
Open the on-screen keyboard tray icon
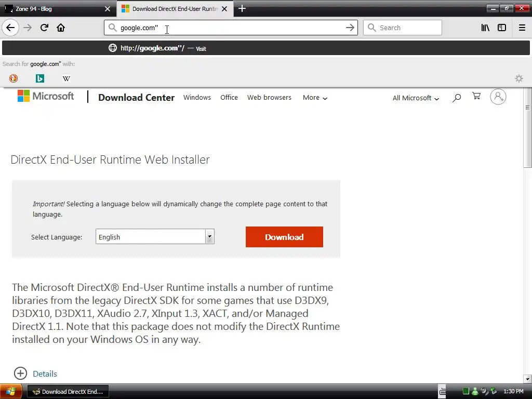click(x=443, y=392)
